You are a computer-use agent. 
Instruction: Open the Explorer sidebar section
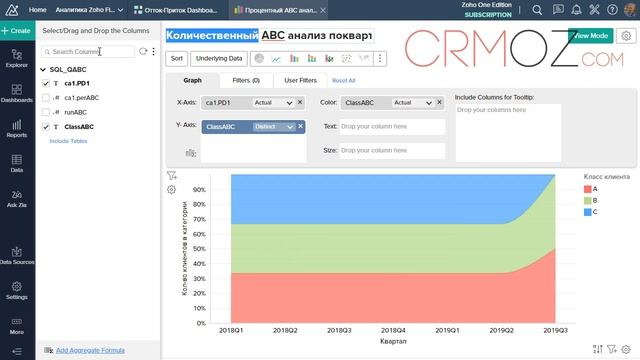(17, 58)
